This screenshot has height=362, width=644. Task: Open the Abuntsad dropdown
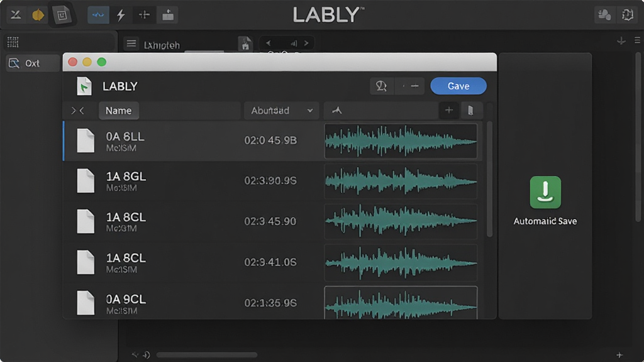click(281, 111)
